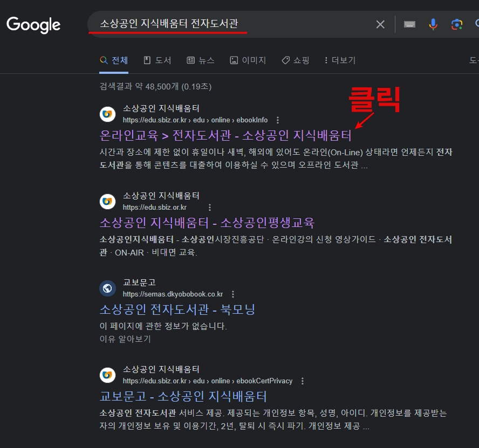Expand options menu beside edu.sbiz.or.kr second result
This screenshot has height=448, width=479.
click(x=210, y=207)
